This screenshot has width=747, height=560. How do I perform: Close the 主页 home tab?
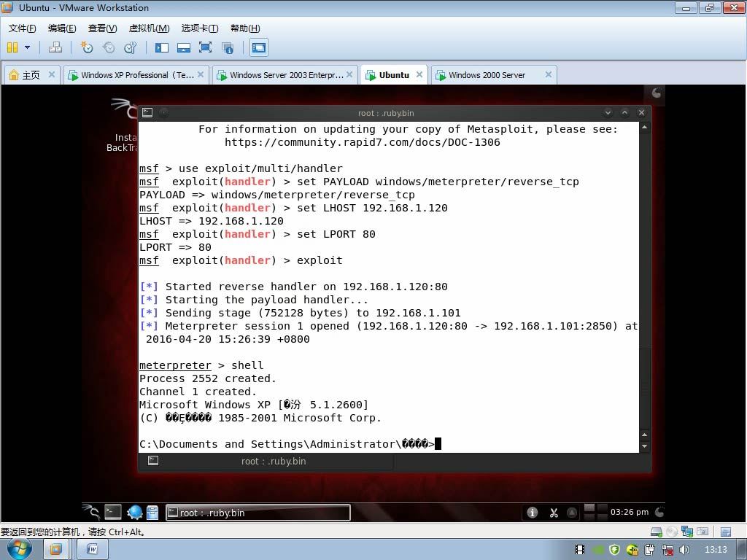(52, 74)
